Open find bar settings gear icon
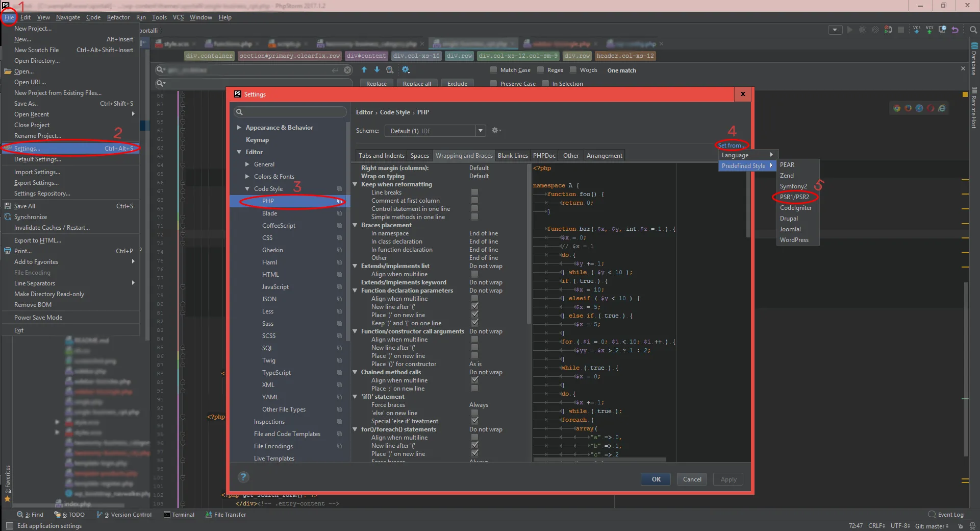 (x=406, y=70)
